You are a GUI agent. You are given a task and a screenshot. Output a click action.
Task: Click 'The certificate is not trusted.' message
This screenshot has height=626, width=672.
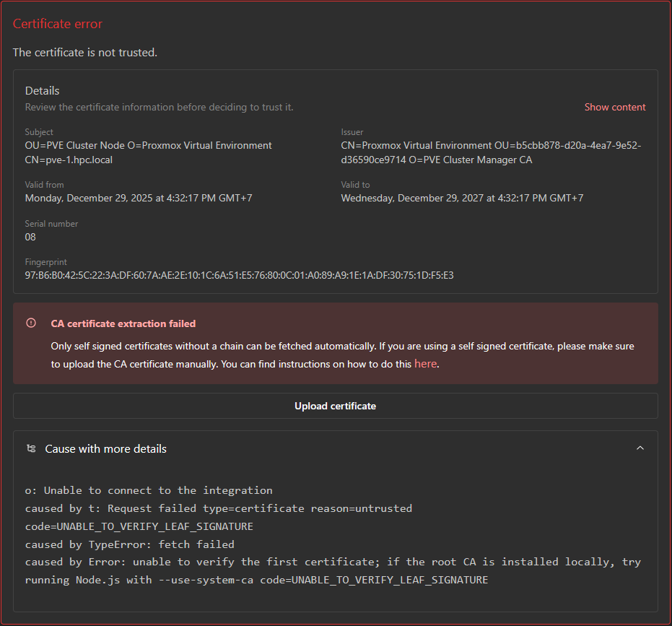point(85,52)
